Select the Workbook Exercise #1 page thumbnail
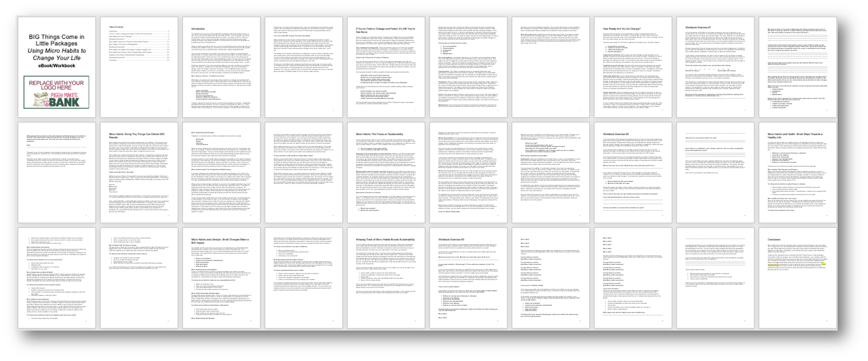This screenshot has height=361, width=868. (x=715, y=67)
